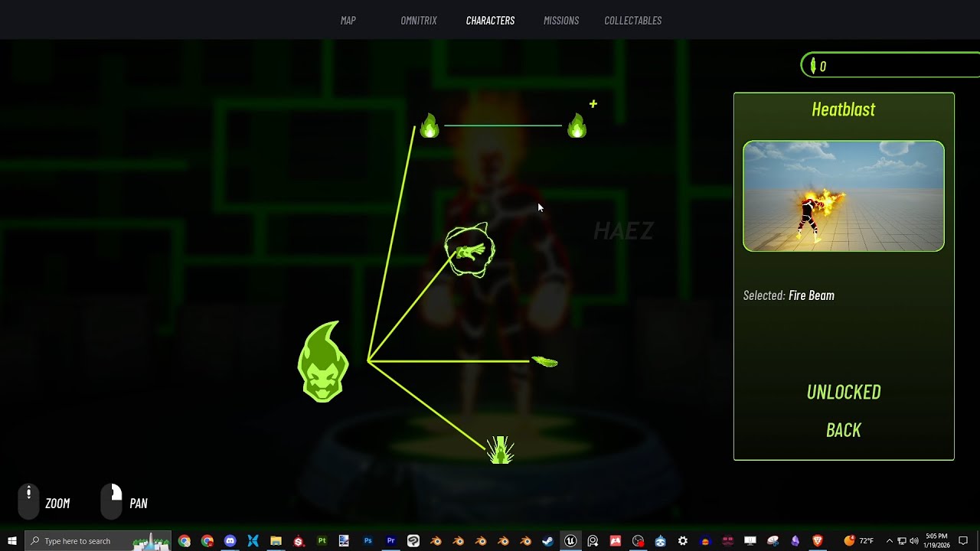Click the BACK button
This screenshot has width=980, height=551.
pyautogui.click(x=844, y=430)
